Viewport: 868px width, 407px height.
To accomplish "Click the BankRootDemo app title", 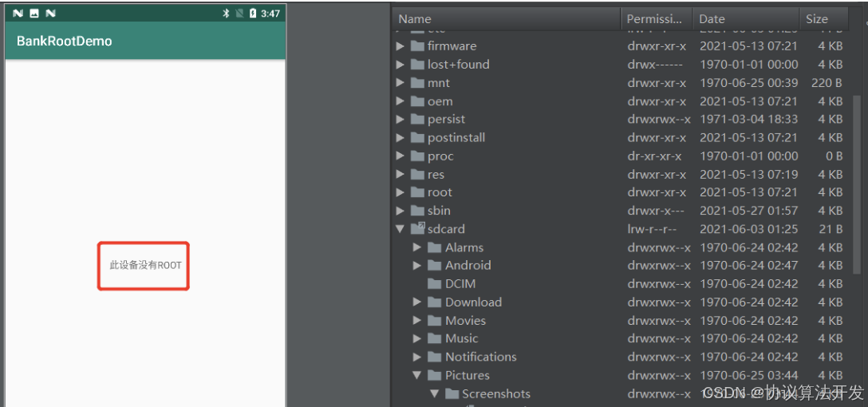I will pyautogui.click(x=64, y=41).
